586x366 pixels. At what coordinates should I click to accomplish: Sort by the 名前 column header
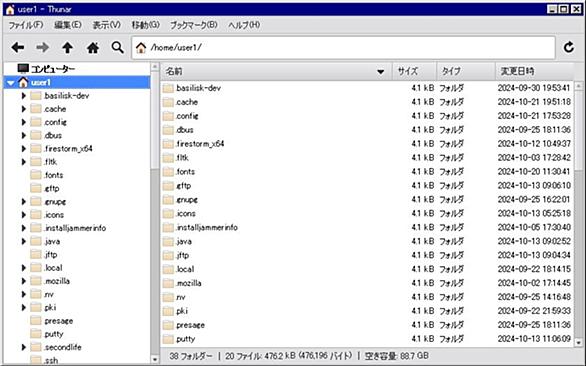[276, 71]
